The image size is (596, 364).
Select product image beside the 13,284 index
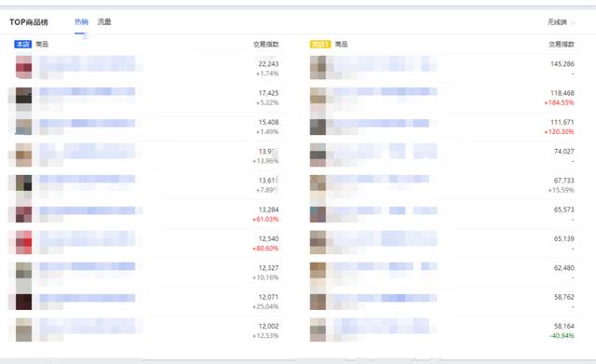(23, 214)
